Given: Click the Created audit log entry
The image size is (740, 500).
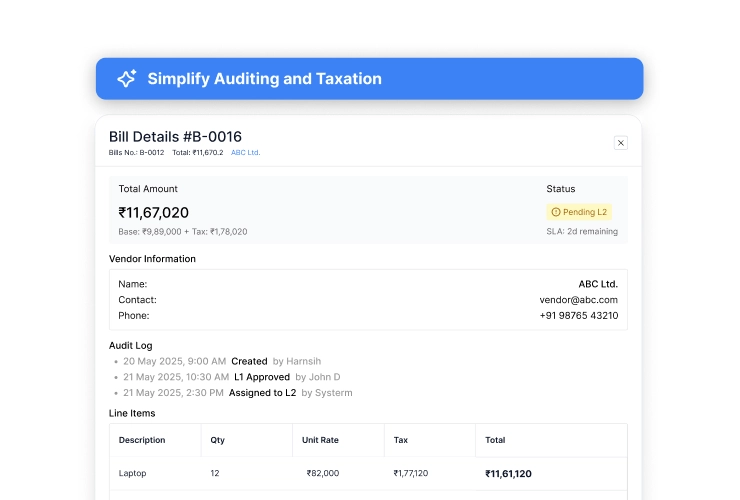Looking at the screenshot, I should [249, 361].
